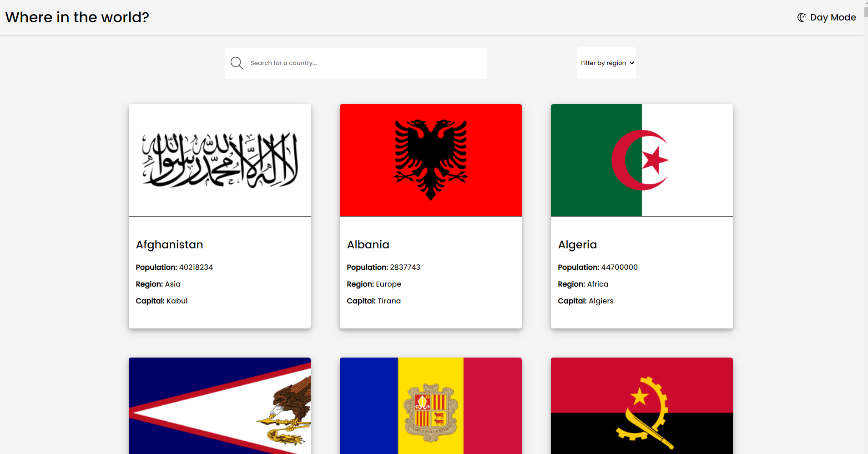Toggle Day Mode
The image size is (868, 454).
[x=826, y=17]
